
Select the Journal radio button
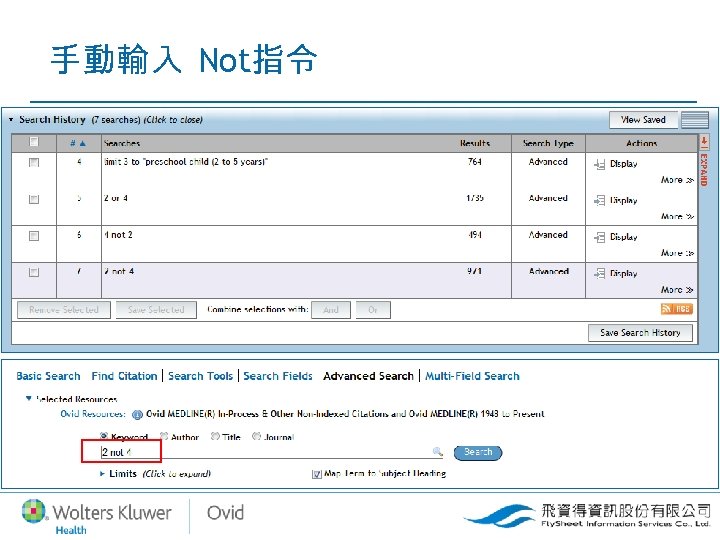(257, 436)
